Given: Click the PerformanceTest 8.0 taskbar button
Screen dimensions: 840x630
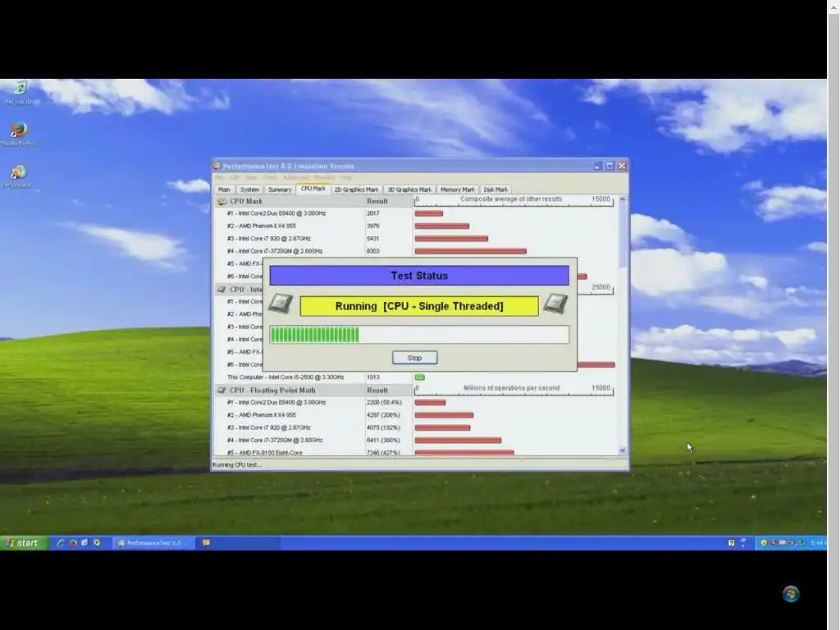Looking at the screenshot, I should point(152,543).
